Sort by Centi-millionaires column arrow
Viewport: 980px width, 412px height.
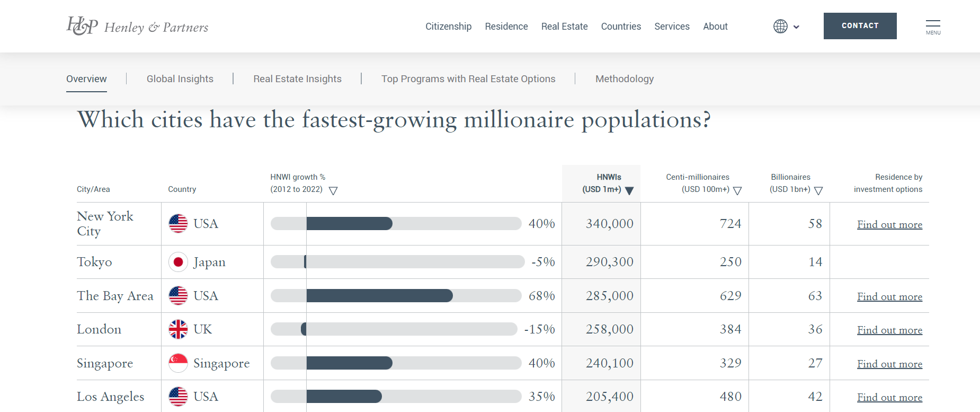point(737,191)
